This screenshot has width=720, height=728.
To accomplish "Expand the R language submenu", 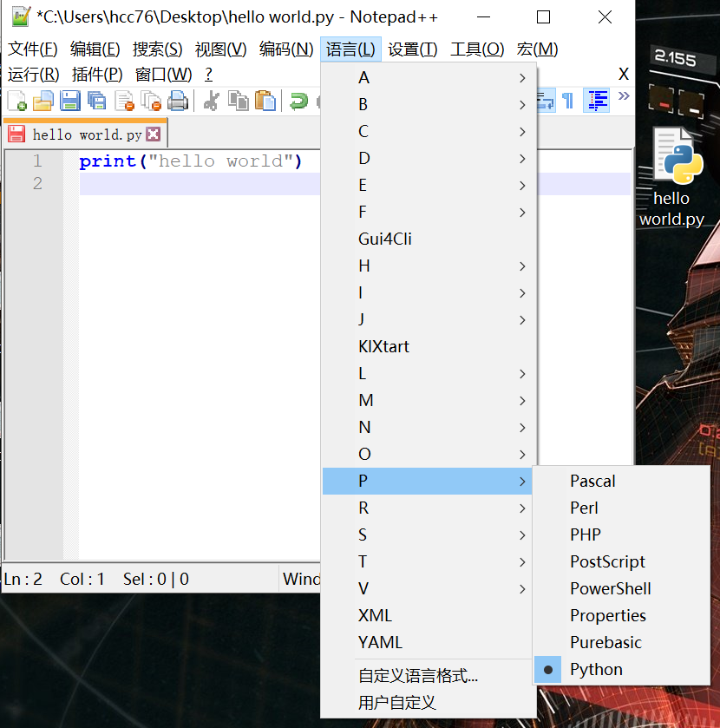I will (427, 508).
